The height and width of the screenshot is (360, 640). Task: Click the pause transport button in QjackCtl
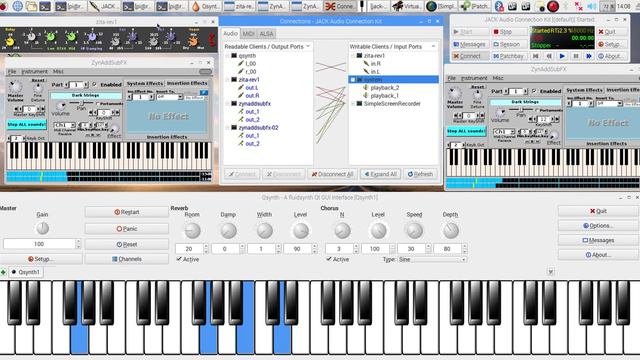point(576,56)
